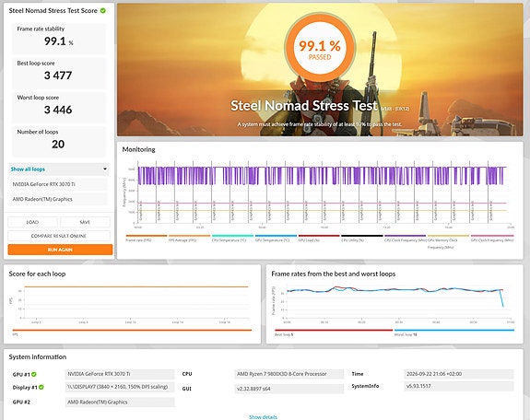Click the 99.1 % PASSED score circle
The image size is (530, 420).
(x=320, y=48)
